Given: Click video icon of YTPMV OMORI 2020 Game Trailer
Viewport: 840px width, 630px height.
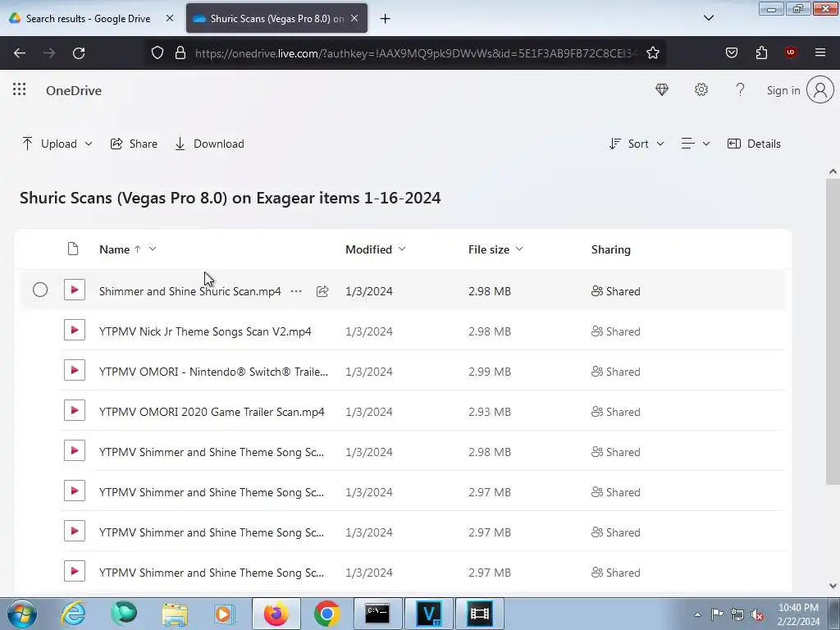Looking at the screenshot, I should (75, 410).
